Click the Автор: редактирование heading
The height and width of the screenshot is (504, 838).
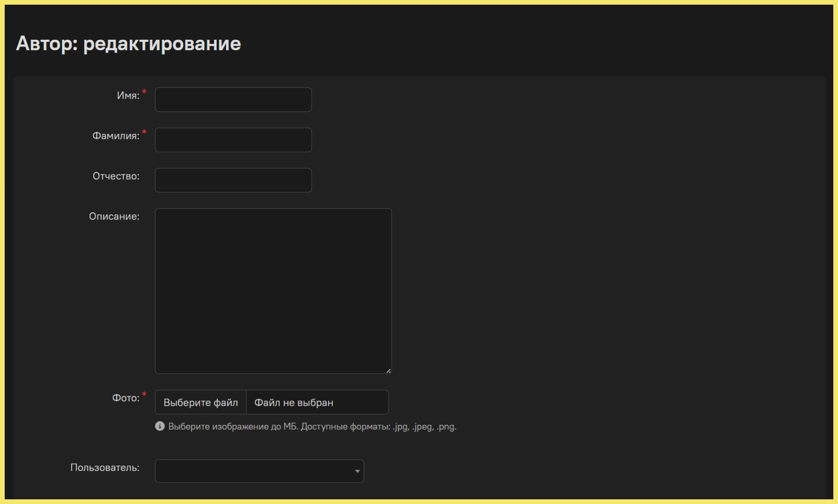point(128,44)
